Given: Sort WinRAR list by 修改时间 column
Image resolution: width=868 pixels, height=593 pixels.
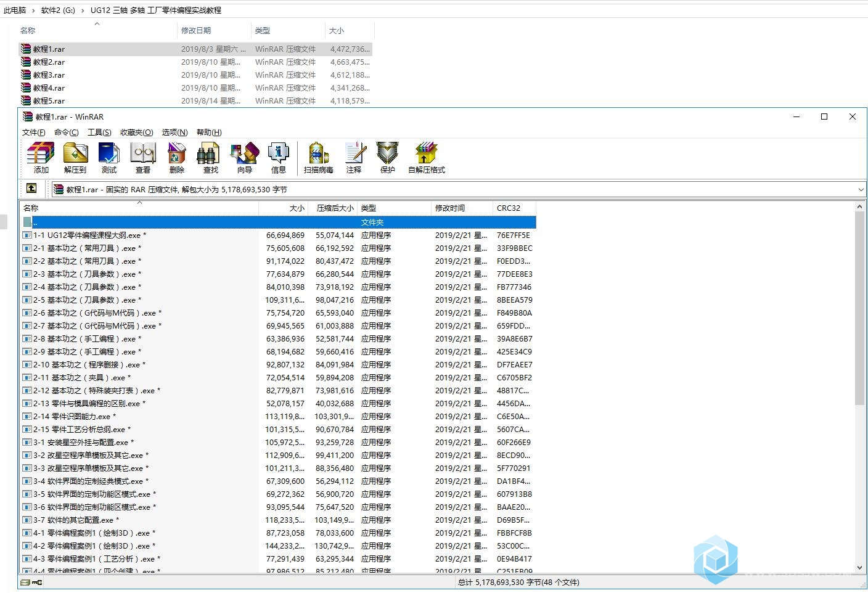Looking at the screenshot, I should click(462, 208).
